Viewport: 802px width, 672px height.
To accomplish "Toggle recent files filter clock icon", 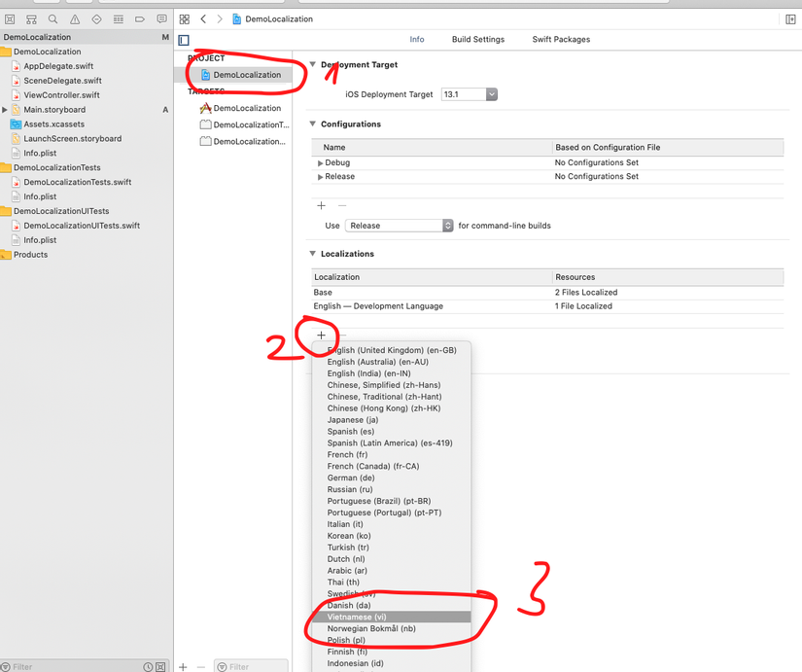I will [x=148, y=667].
